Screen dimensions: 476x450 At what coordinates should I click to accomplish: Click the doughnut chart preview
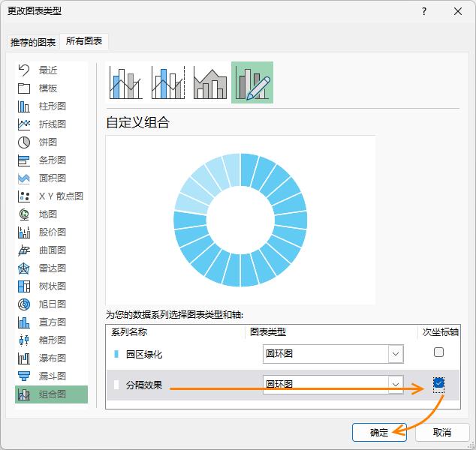point(240,219)
